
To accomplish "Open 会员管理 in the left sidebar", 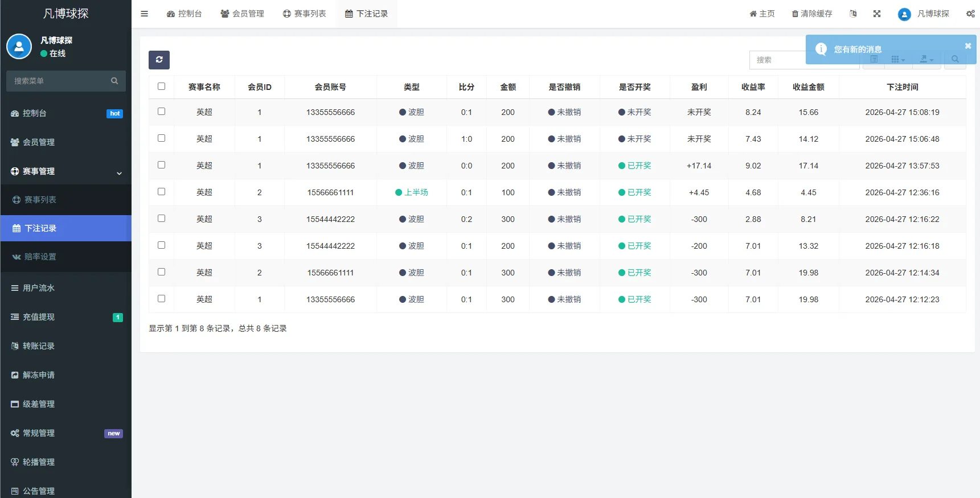I will click(x=66, y=142).
